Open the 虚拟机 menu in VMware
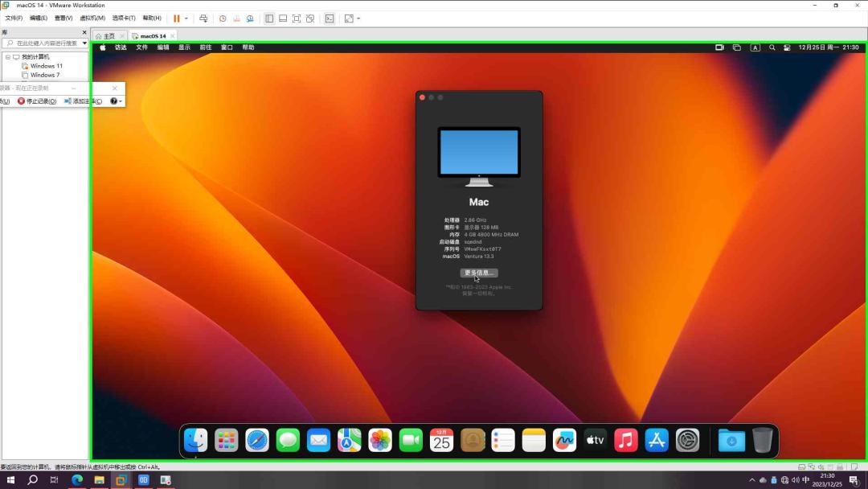868x489 pixels. (x=91, y=18)
